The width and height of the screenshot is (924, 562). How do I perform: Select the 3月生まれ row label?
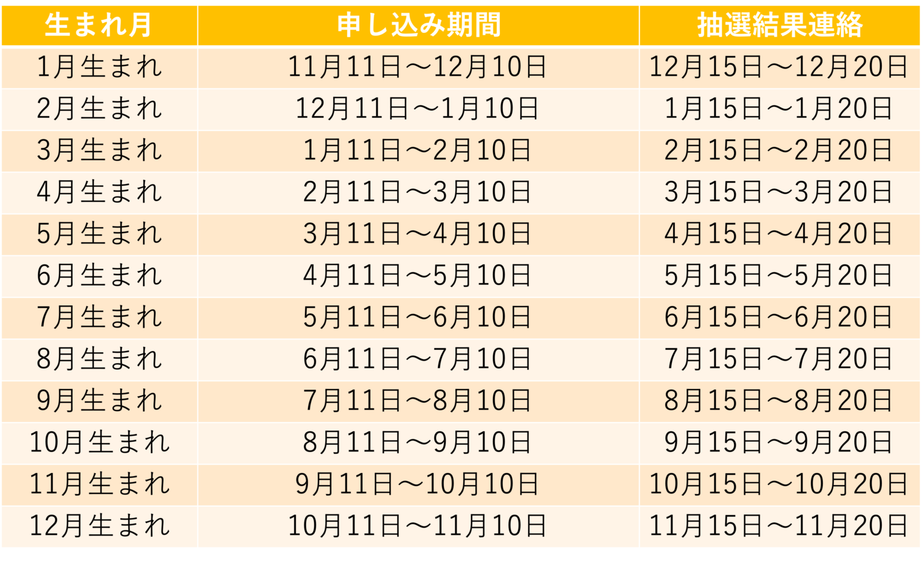99,150
